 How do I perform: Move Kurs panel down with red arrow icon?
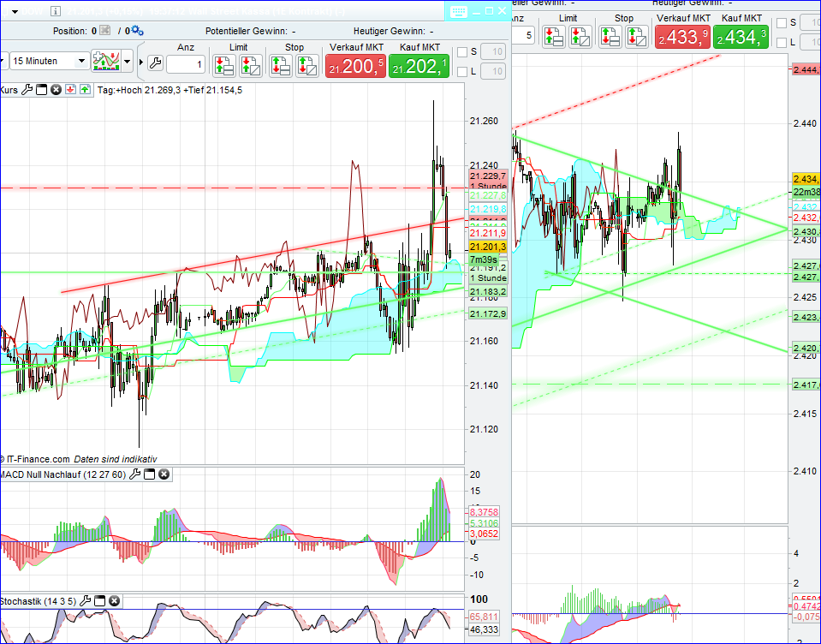71,90
